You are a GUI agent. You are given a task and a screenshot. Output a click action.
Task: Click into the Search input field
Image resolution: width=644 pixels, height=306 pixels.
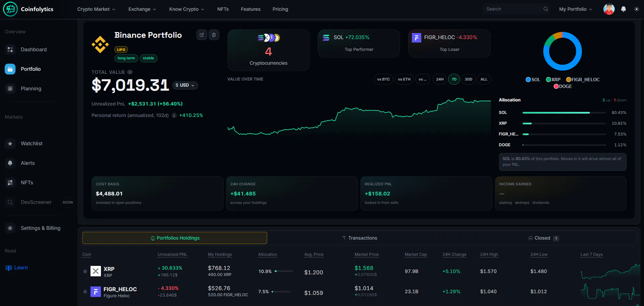pos(513,9)
